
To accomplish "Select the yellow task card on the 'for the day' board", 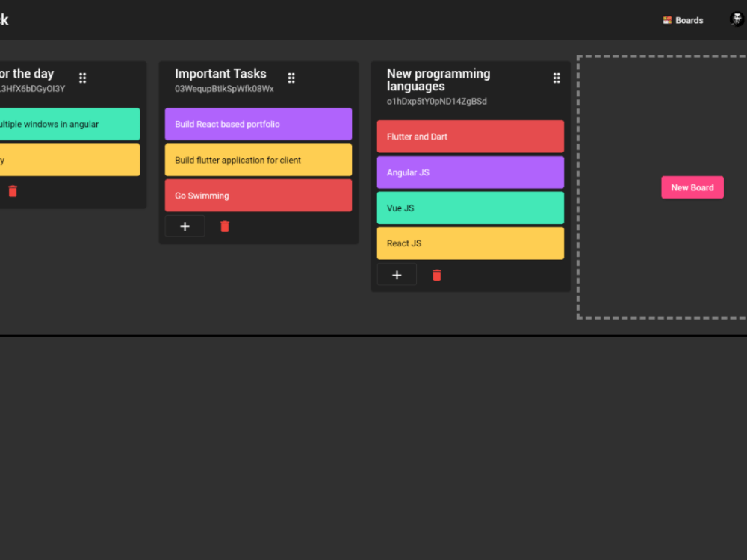I will 69,160.
